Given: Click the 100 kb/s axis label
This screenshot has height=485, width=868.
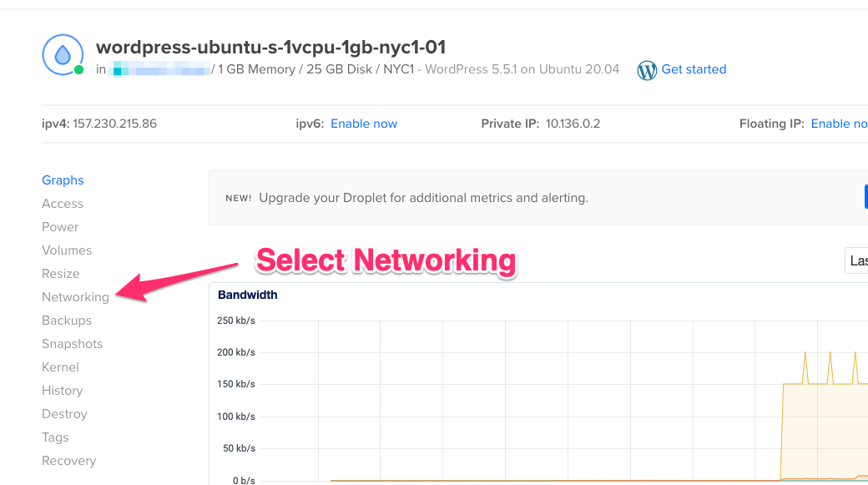Looking at the screenshot, I should [x=236, y=417].
